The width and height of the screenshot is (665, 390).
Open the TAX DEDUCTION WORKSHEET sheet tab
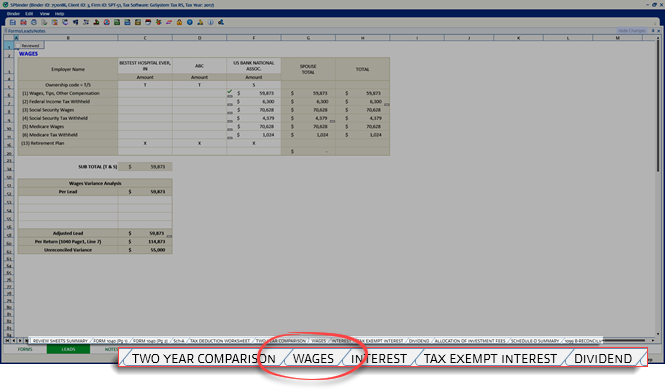[x=220, y=341]
